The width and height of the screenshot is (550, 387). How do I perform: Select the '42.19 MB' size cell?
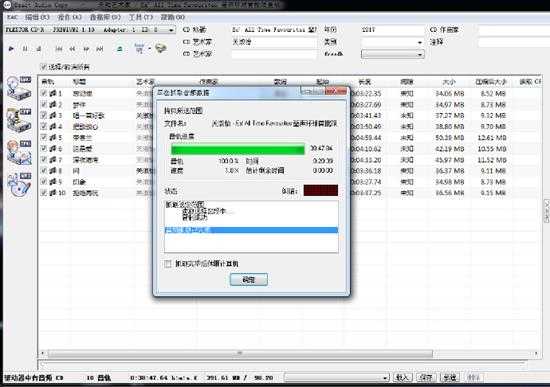tap(449, 149)
